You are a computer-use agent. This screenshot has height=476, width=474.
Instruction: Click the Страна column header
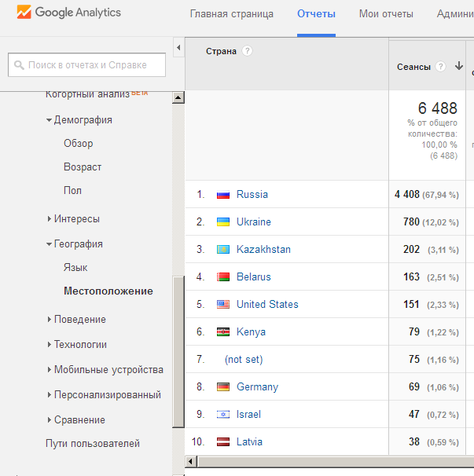pos(221,51)
